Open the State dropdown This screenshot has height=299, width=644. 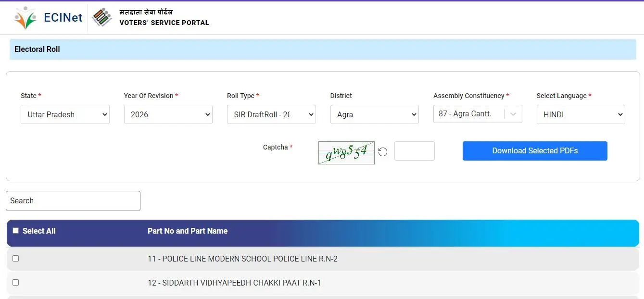(x=65, y=114)
